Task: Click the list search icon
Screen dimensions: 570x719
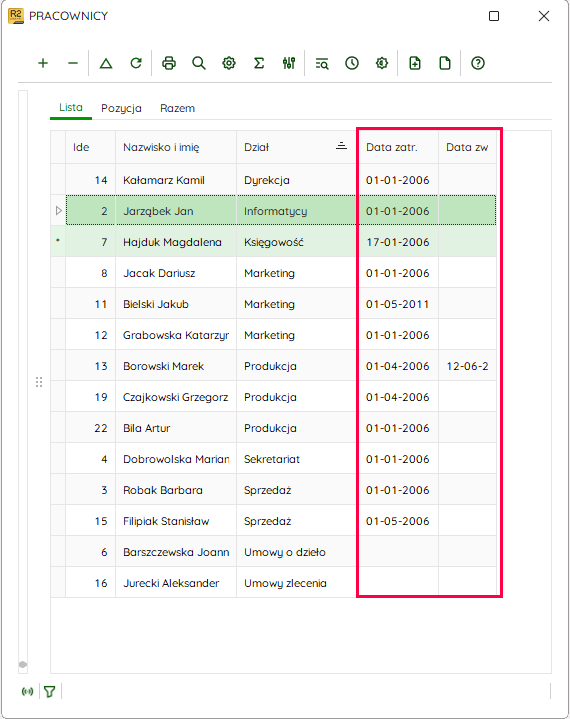Action: coord(322,63)
